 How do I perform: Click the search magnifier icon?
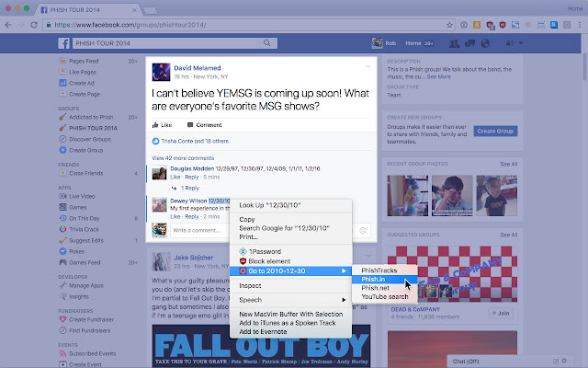click(266, 43)
